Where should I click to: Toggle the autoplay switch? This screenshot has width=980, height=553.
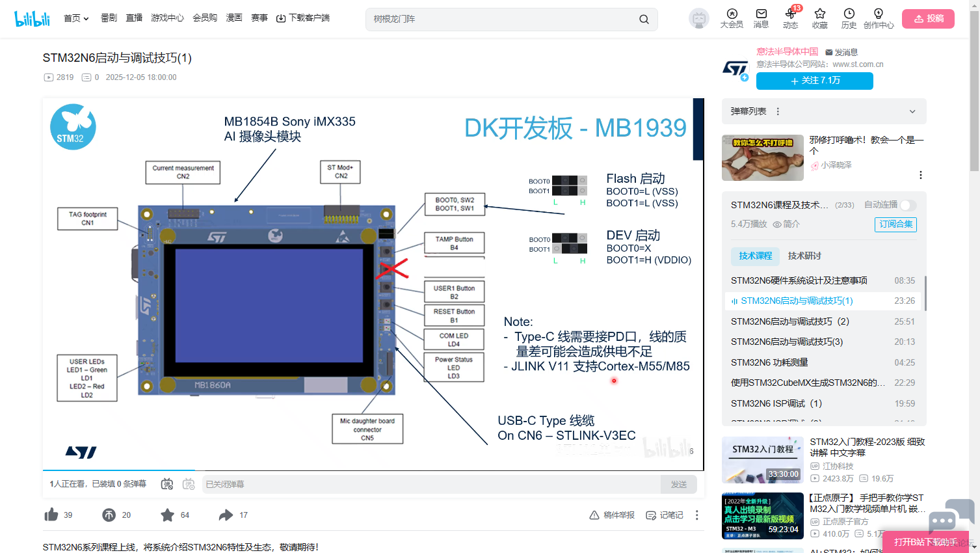click(908, 205)
